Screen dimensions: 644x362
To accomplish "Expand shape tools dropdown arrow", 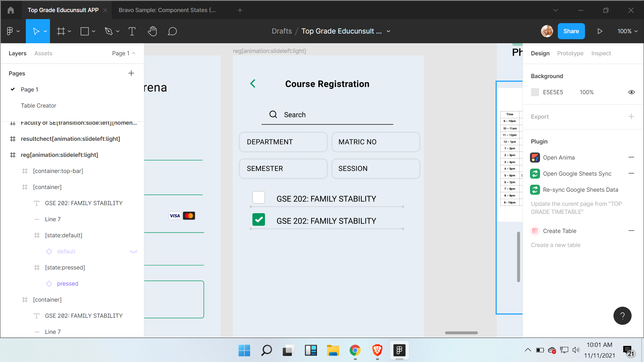I will point(94,31).
